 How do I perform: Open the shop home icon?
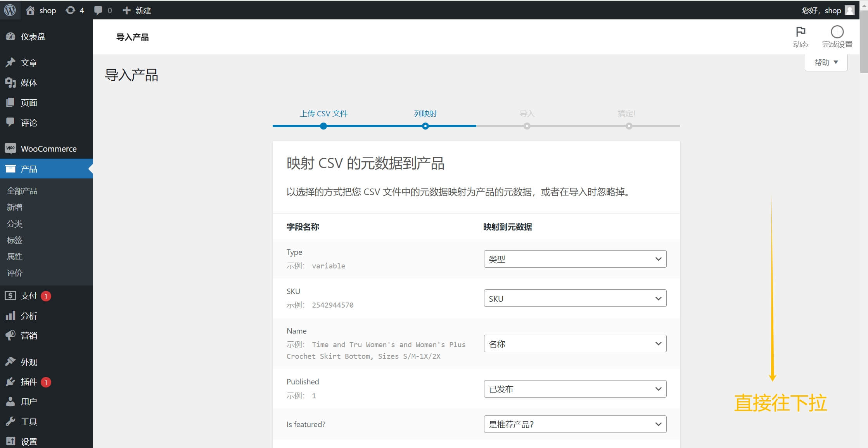click(x=30, y=10)
